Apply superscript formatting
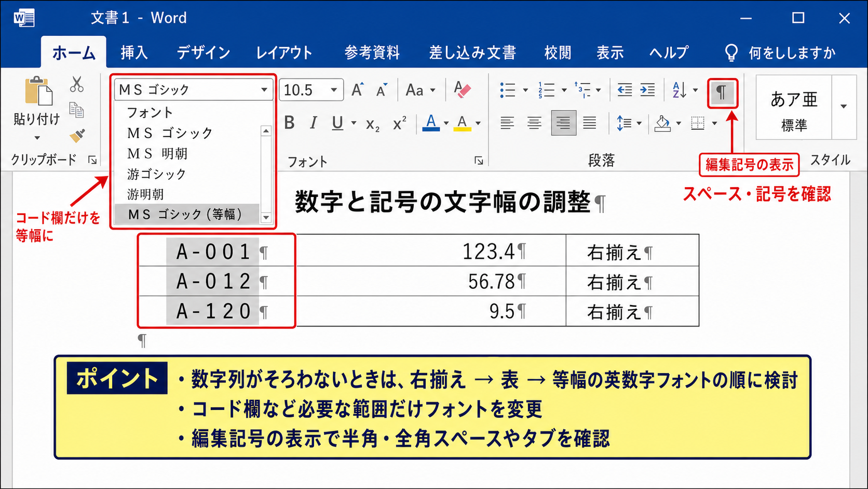The height and width of the screenshot is (489, 868). coord(400,123)
